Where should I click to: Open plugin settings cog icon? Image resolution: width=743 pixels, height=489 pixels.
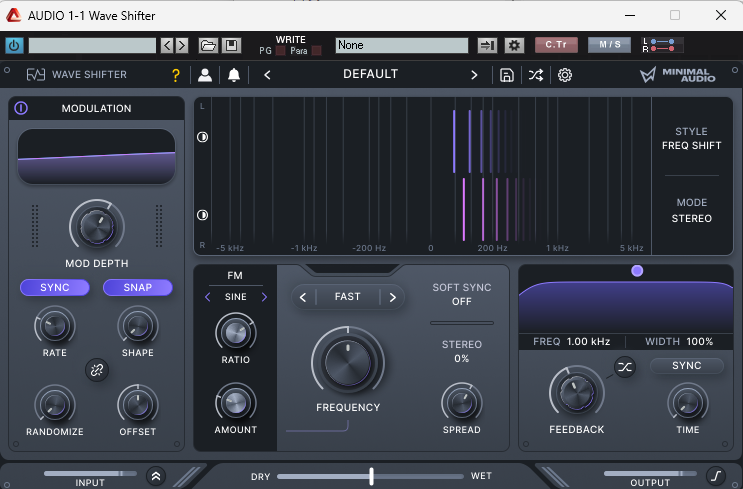pos(565,75)
